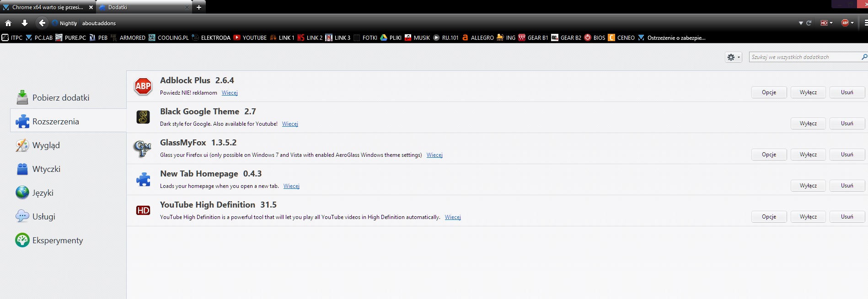Expand the YouTube HD toolbar dropdown arrow
This screenshot has width=868, height=299.
pyautogui.click(x=831, y=23)
